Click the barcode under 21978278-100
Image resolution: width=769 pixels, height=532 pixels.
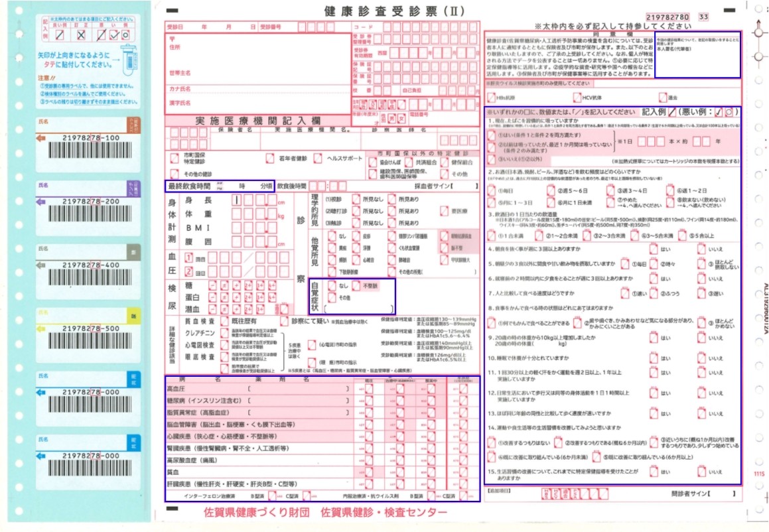pos(90,150)
